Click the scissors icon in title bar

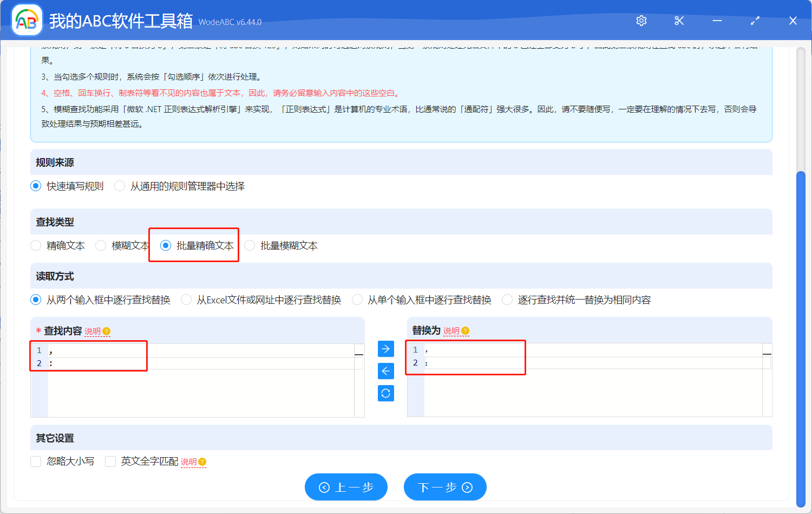coord(679,21)
